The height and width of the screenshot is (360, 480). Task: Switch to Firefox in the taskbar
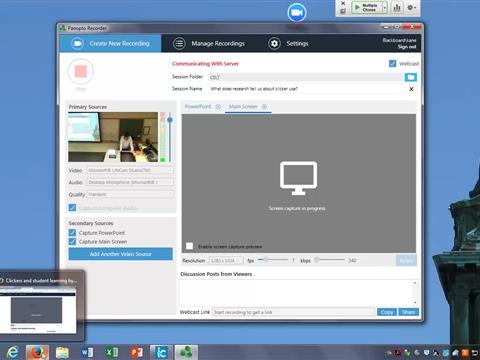(37, 352)
